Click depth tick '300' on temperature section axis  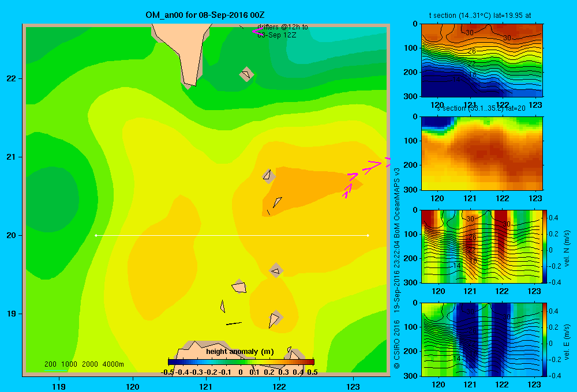411,96
